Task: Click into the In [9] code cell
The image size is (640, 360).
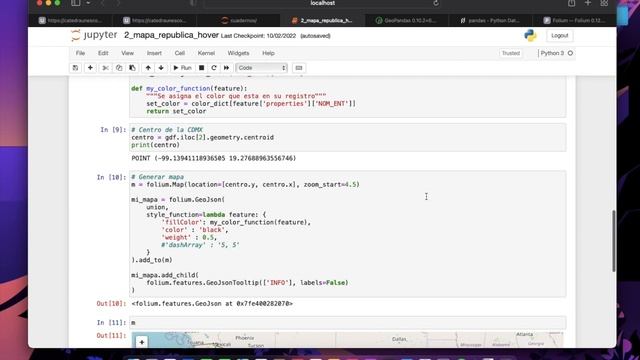Action: tap(348, 138)
